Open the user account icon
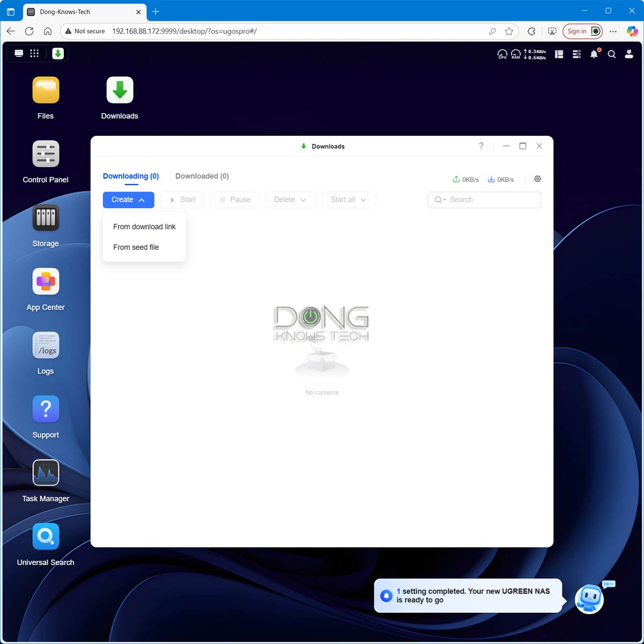This screenshot has height=644, width=644. (629, 54)
